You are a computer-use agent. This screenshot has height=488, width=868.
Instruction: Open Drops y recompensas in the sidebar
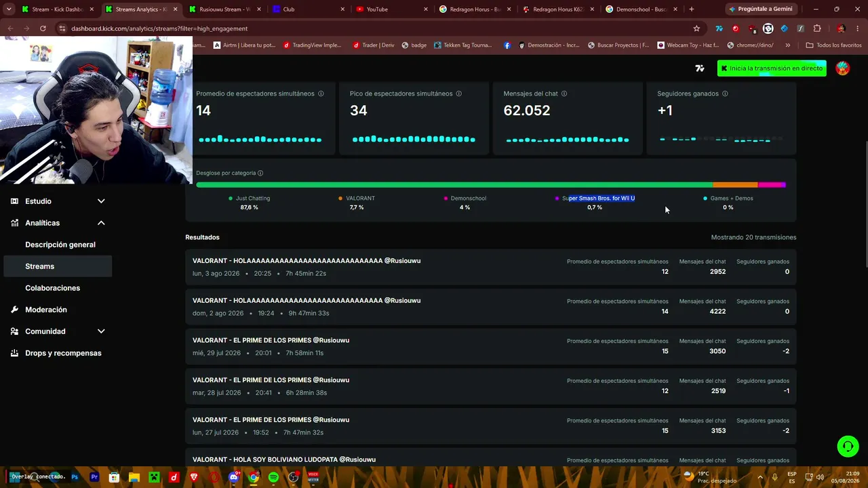[63, 353]
